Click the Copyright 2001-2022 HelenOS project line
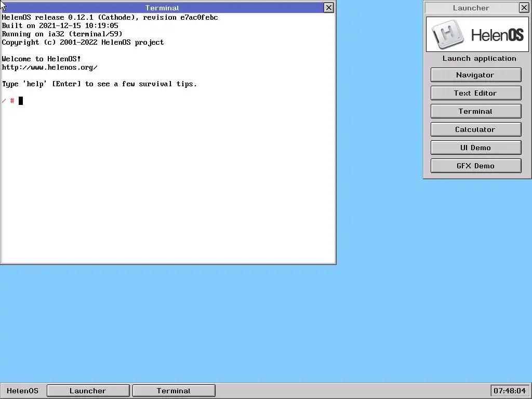 pyautogui.click(x=83, y=43)
